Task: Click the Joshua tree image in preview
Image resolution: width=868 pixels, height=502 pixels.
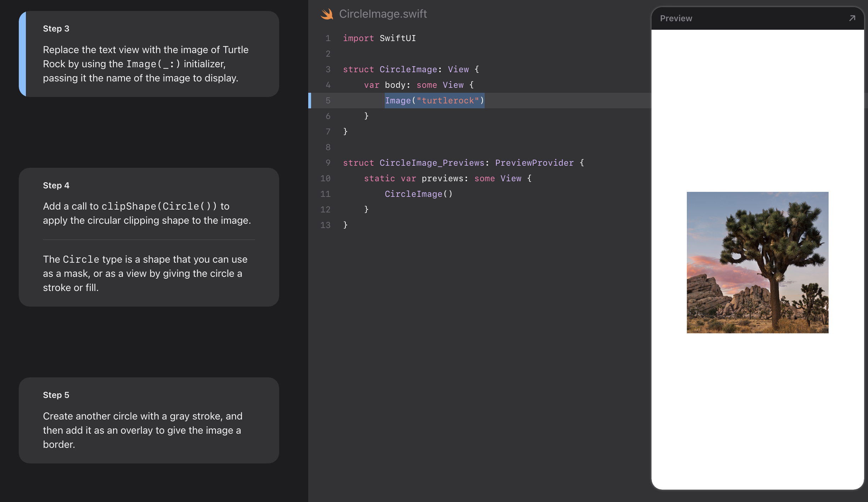Action: pos(757,262)
